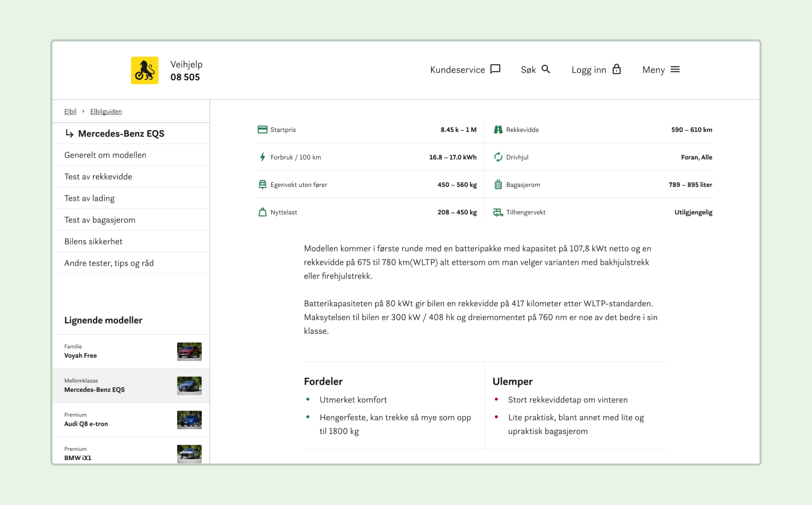This screenshot has height=505, width=812.
Task: Click the Startpris value 8.45 k – 1 M
Action: pyautogui.click(x=458, y=129)
